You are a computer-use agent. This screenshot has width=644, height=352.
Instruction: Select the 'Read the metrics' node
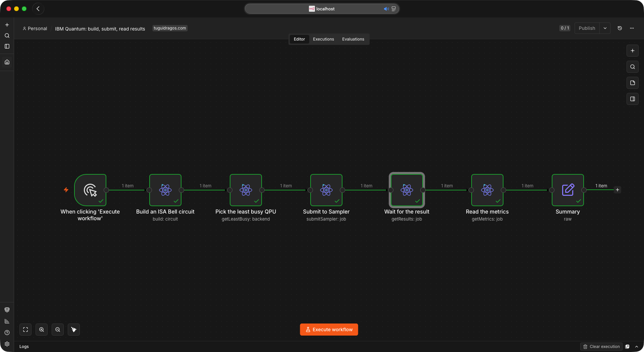[x=487, y=190]
